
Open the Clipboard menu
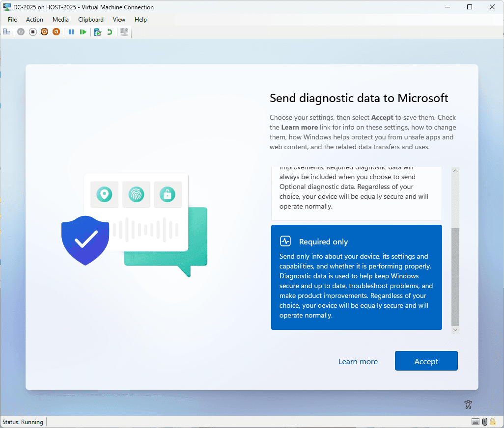(90, 20)
